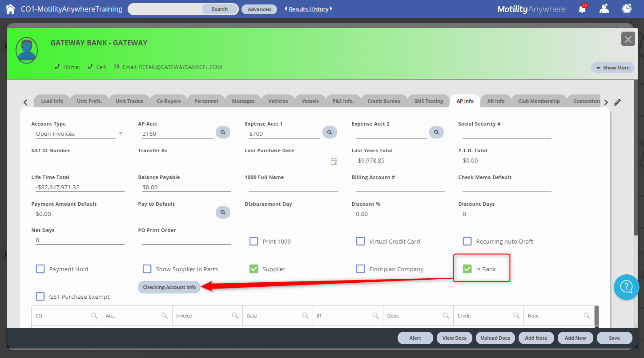Screen dimensions: 644x358
Task: Open the user profile icon
Action: (x=604, y=9)
